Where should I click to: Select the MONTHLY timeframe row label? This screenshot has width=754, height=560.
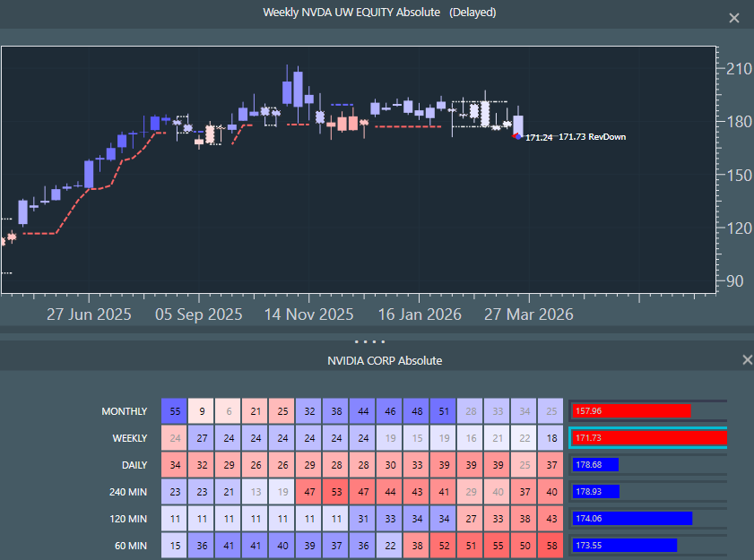(124, 411)
